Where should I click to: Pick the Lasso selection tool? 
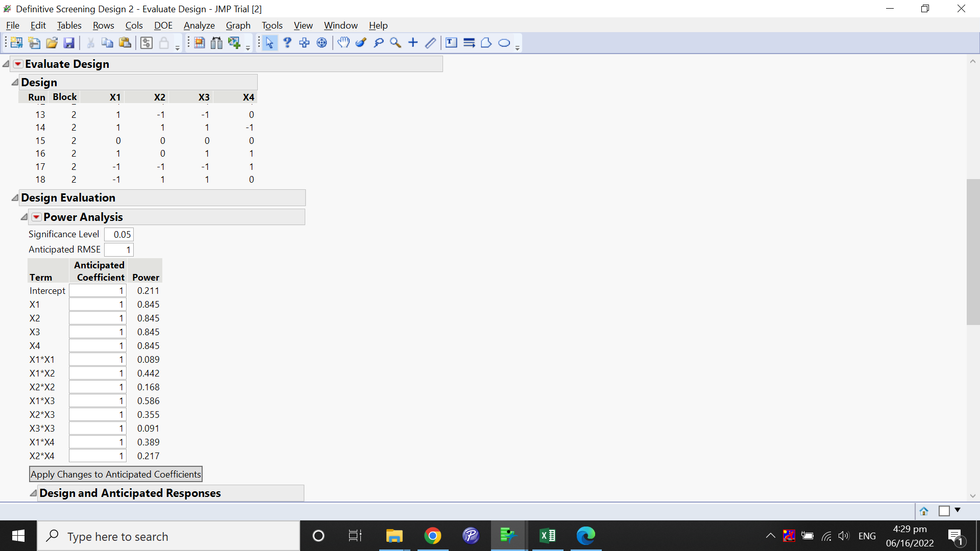pyautogui.click(x=378, y=43)
